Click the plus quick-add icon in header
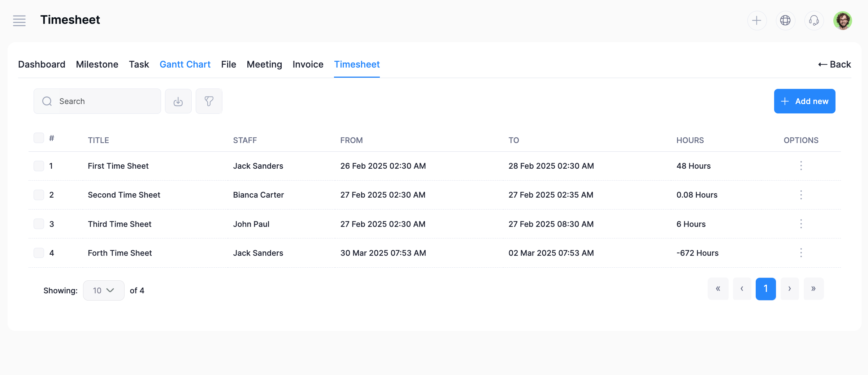868x375 pixels. 757,21
